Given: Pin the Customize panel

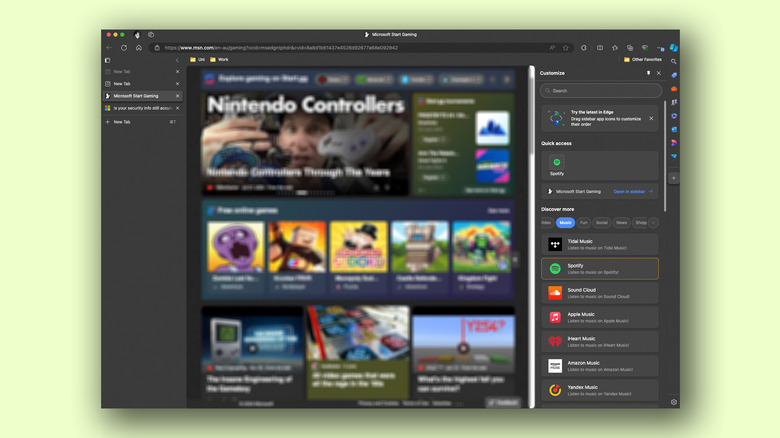Looking at the screenshot, I should [x=648, y=73].
